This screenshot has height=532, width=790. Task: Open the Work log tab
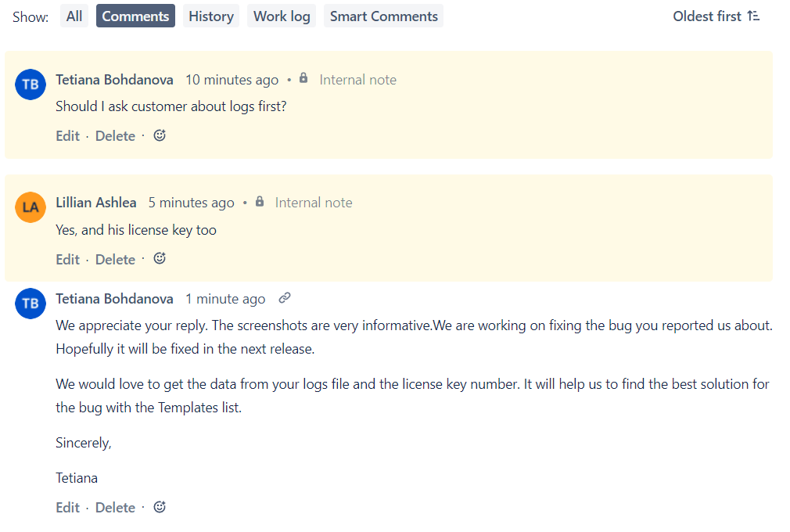[x=282, y=16]
